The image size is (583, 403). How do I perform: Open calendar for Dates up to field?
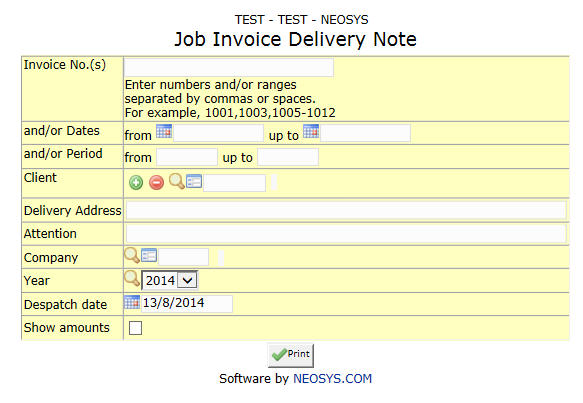coord(311,131)
